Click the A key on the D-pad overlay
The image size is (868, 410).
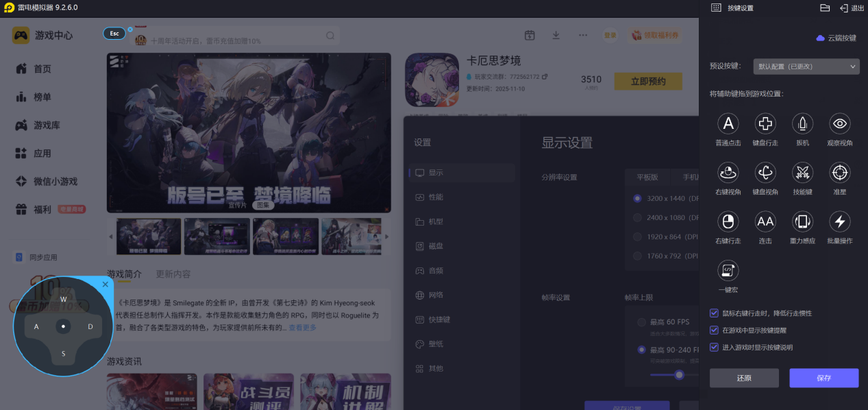(36, 326)
